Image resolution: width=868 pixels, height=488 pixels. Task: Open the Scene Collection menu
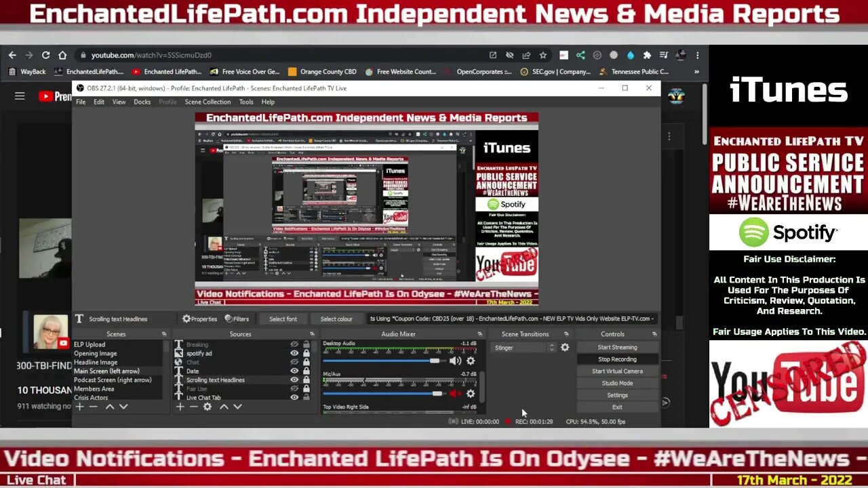pyautogui.click(x=208, y=102)
